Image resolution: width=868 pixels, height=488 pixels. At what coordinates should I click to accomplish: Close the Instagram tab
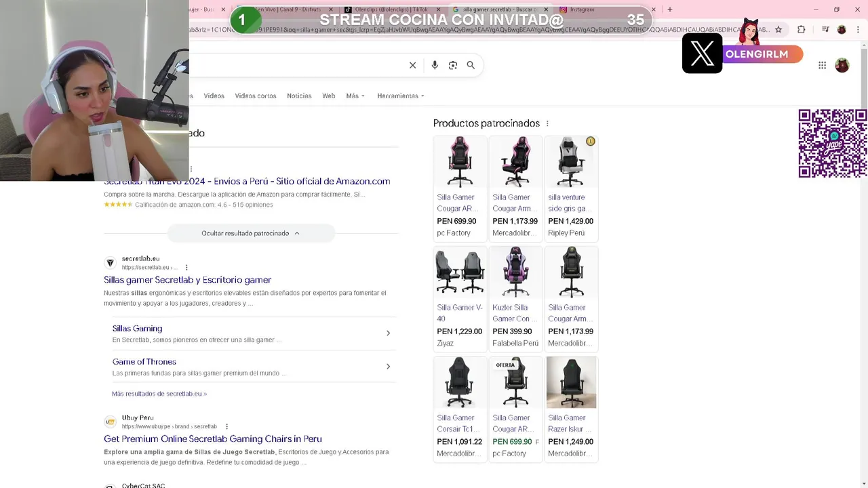tap(654, 9)
